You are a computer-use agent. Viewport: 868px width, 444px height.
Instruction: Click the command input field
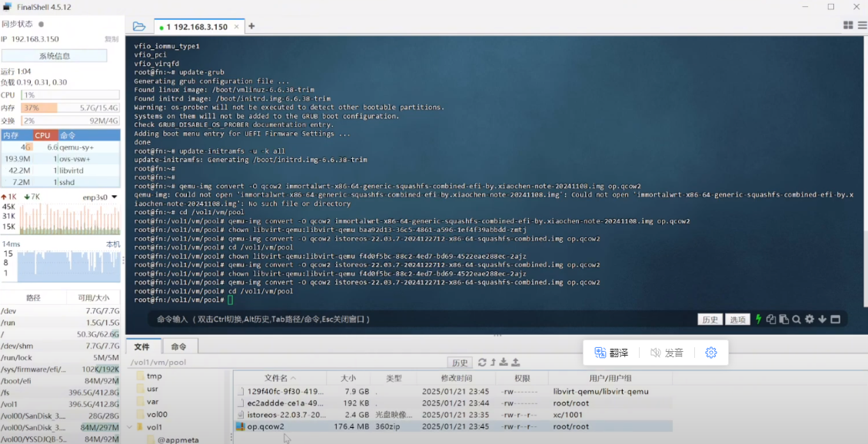coord(423,320)
